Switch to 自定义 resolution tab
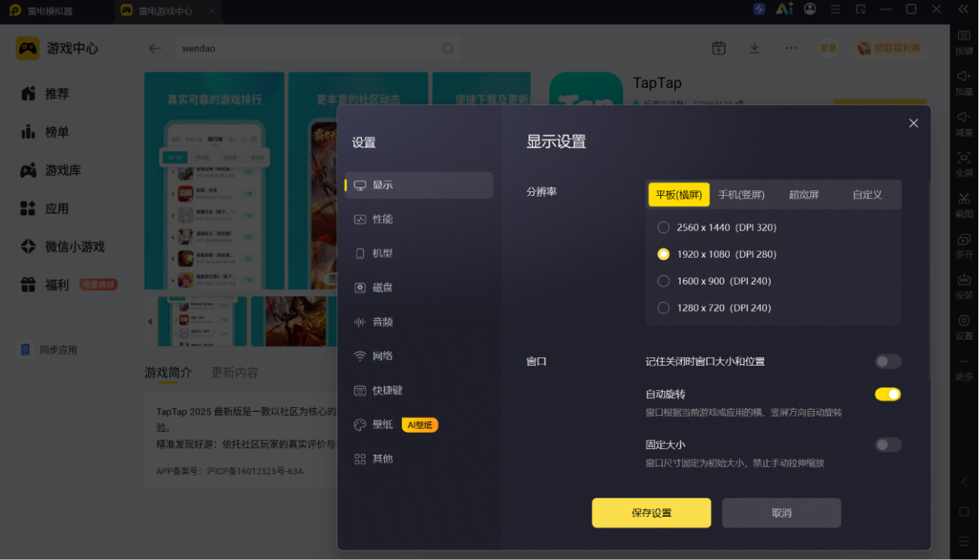979x560 pixels. tap(867, 194)
